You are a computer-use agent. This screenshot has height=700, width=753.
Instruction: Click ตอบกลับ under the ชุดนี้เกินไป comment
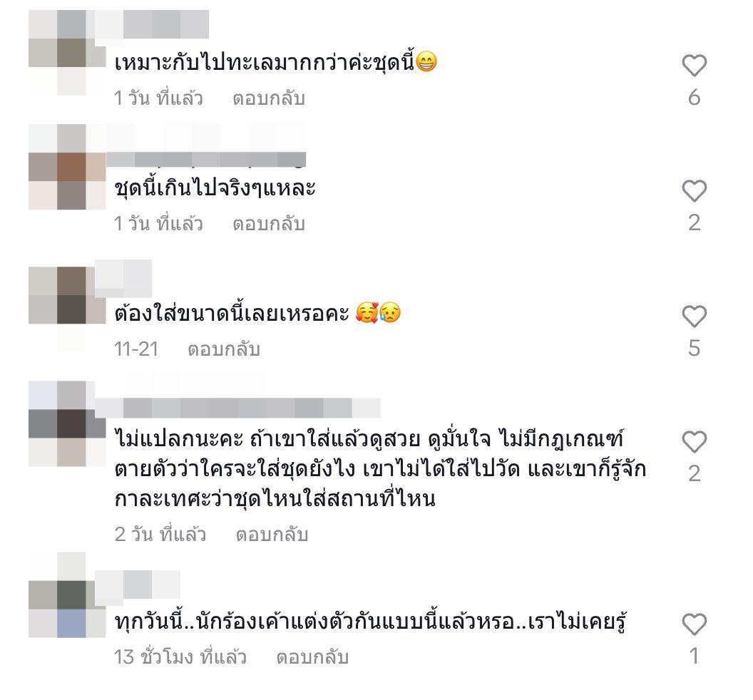pyautogui.click(x=269, y=224)
